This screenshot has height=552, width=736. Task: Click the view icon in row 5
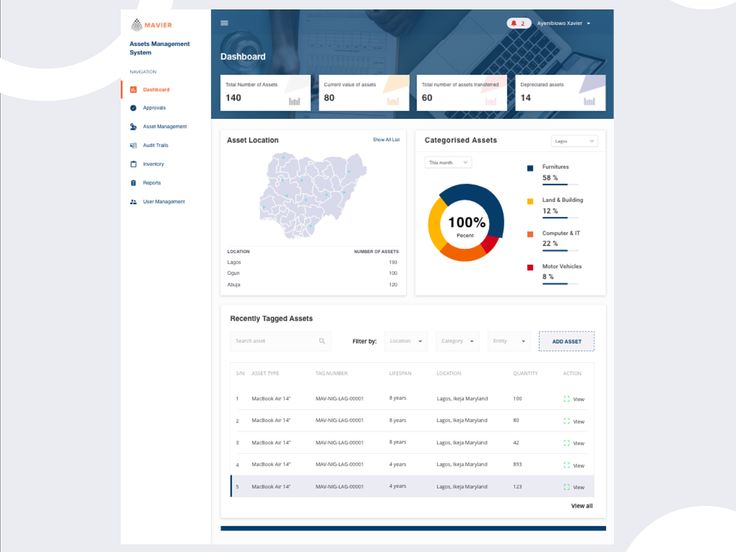coord(567,487)
